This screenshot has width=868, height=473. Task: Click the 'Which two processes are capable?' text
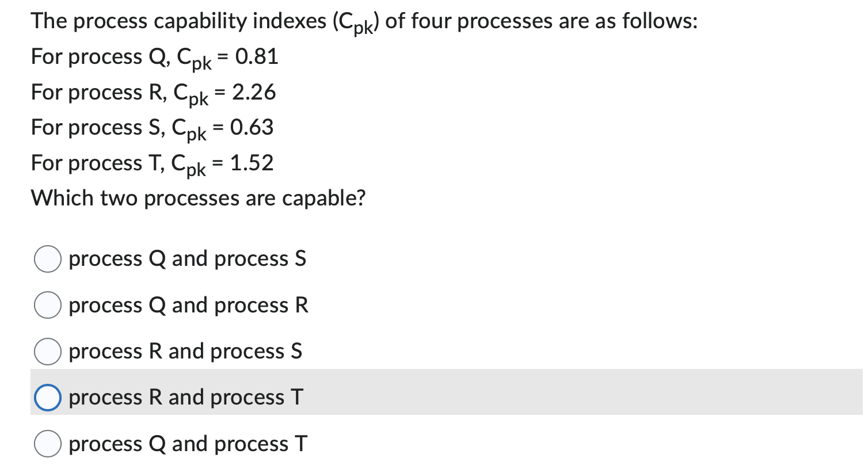click(x=199, y=198)
